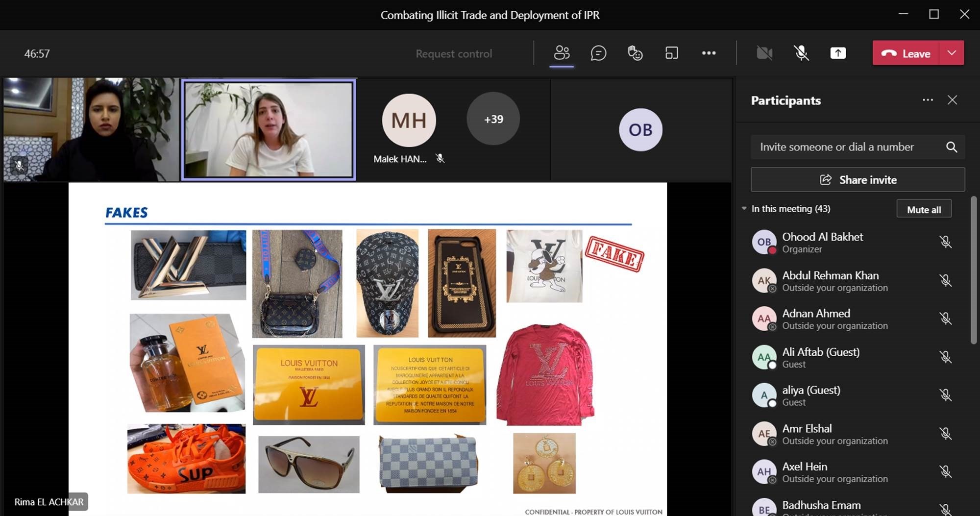Click mic icon next to Amr Elshal

tap(945, 433)
